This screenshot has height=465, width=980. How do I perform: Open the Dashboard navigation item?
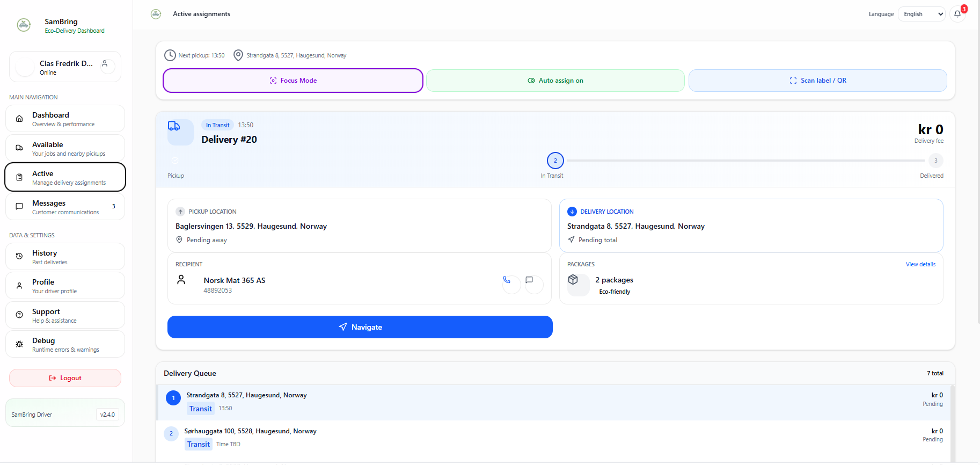65,119
